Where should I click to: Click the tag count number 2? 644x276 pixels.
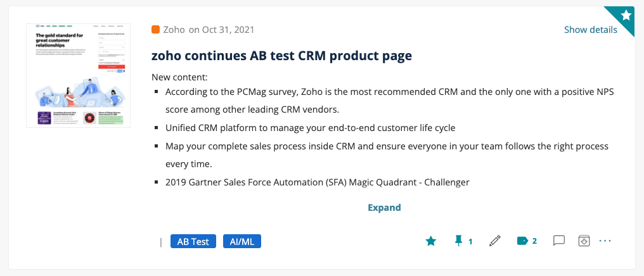coord(534,241)
